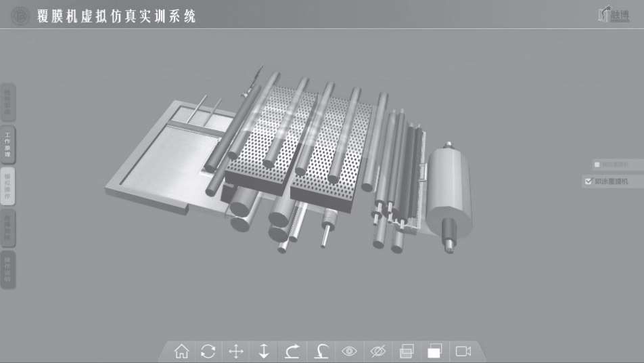644x363 pixels.
Task: Click the video camera icon
Action: [x=463, y=351]
